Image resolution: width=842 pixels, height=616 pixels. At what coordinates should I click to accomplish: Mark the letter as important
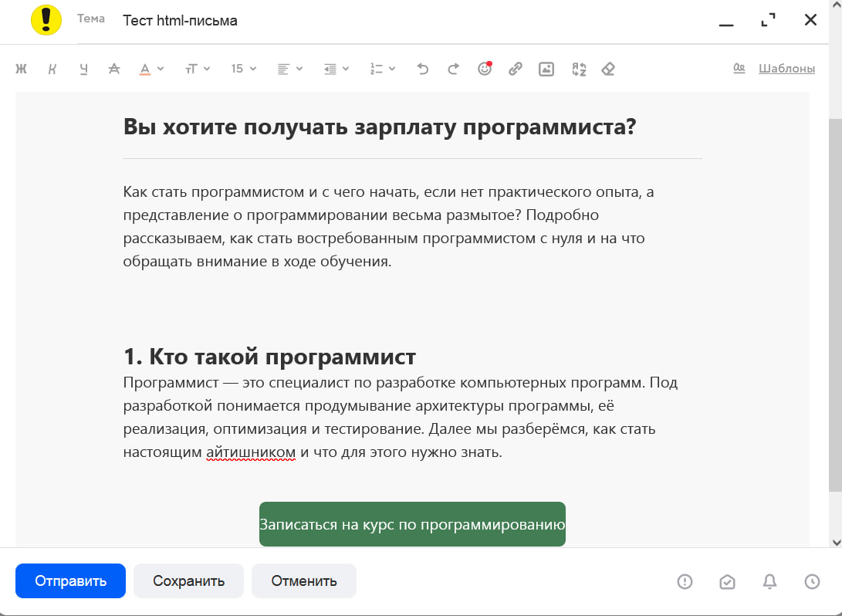coord(685,581)
